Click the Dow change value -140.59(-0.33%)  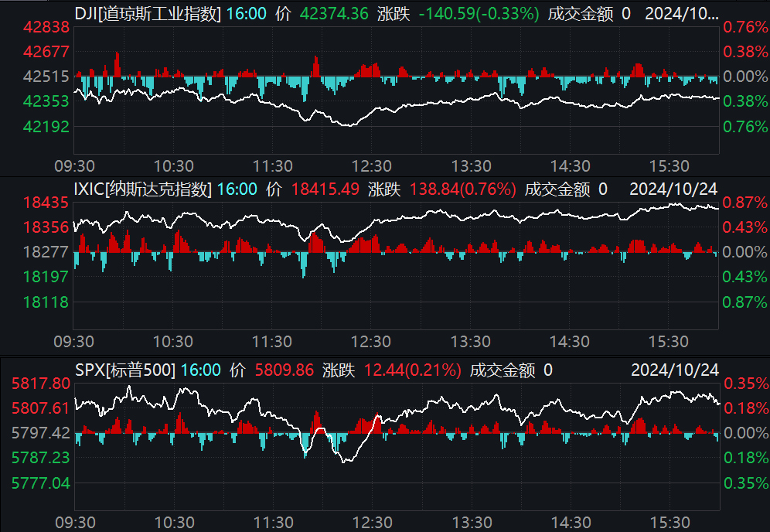(479, 14)
